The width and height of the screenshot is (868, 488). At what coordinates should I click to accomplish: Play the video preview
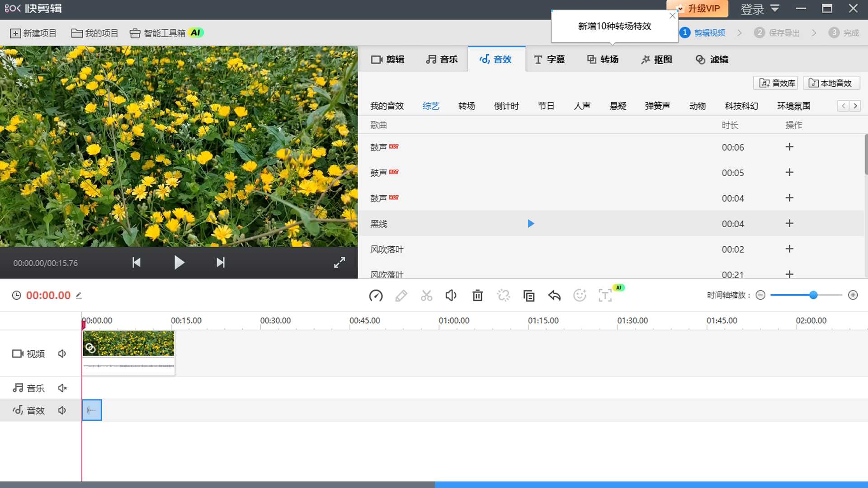(x=179, y=263)
